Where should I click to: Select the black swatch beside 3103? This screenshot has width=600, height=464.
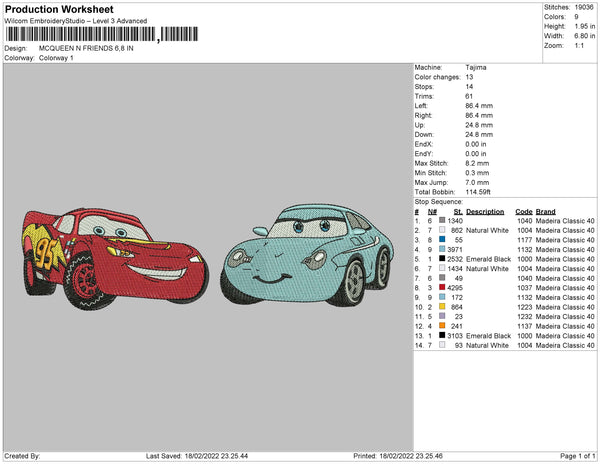point(442,335)
